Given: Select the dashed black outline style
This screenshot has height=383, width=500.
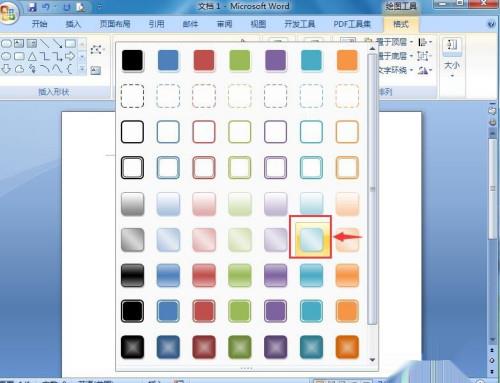Looking at the screenshot, I should [x=132, y=96].
